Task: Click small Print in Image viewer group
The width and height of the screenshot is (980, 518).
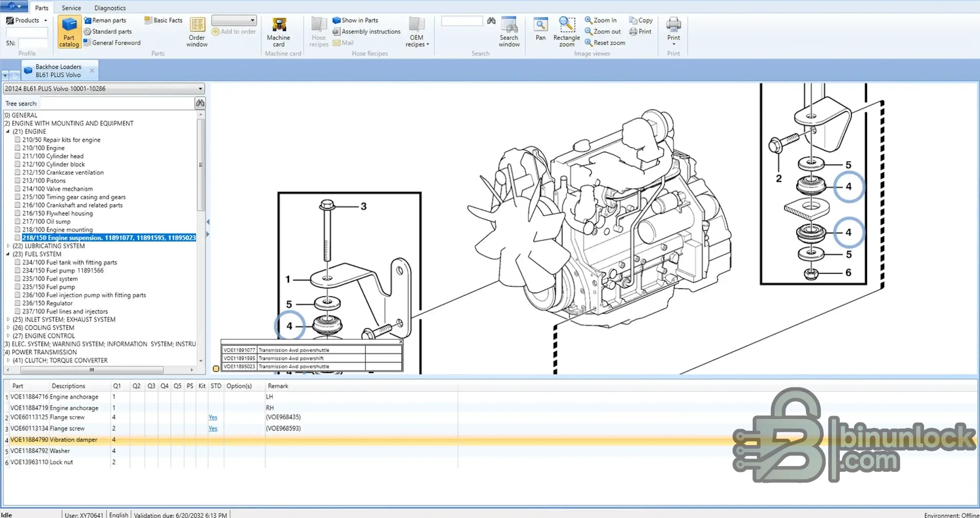Action: click(x=640, y=32)
